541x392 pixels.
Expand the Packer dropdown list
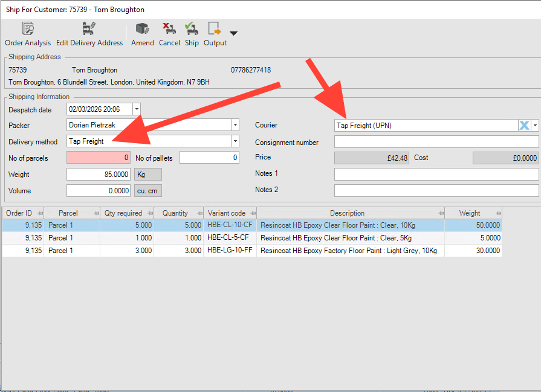235,125
